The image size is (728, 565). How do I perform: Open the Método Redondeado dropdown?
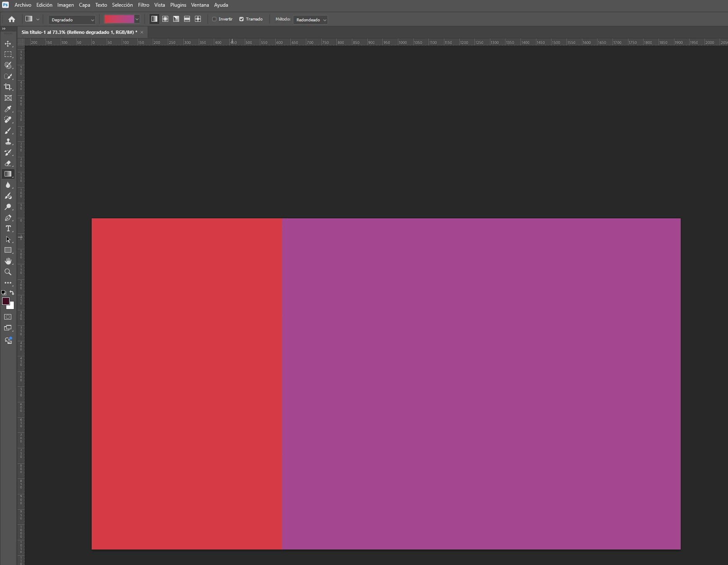point(310,20)
